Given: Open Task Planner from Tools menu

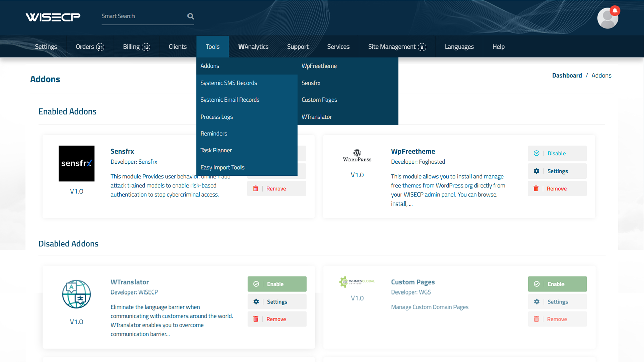Looking at the screenshot, I should 247,150.
